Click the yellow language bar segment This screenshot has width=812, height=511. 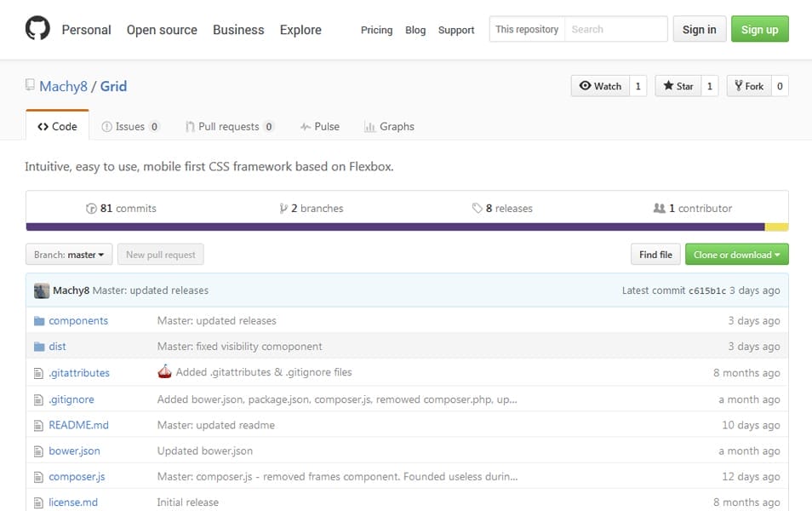click(x=777, y=227)
